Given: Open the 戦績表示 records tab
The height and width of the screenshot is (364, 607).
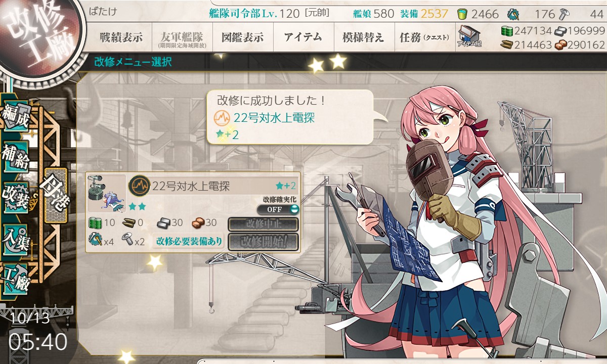Looking at the screenshot, I should [x=121, y=37].
